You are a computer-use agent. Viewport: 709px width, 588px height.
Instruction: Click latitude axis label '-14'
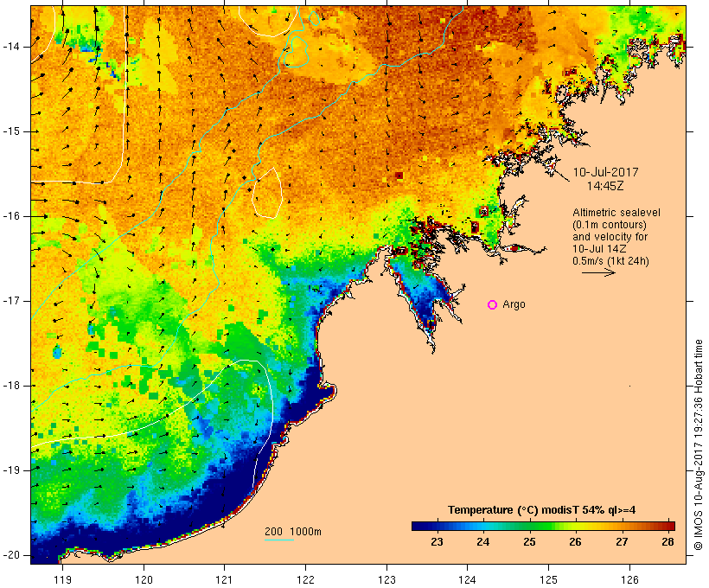11,47
